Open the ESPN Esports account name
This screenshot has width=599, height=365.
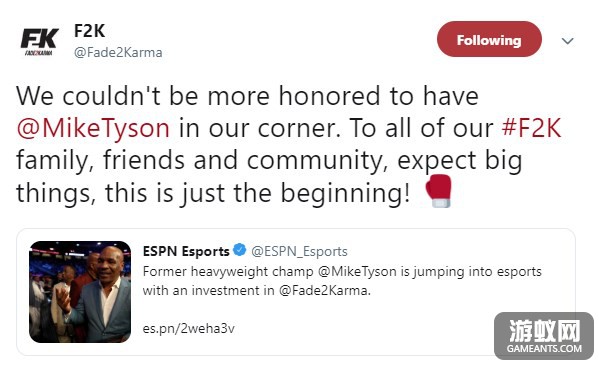(x=186, y=251)
